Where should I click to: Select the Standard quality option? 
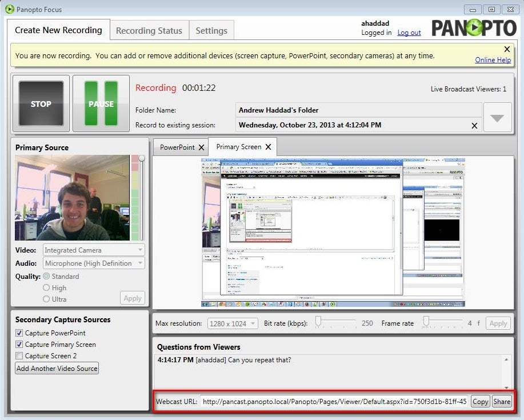[x=46, y=277]
